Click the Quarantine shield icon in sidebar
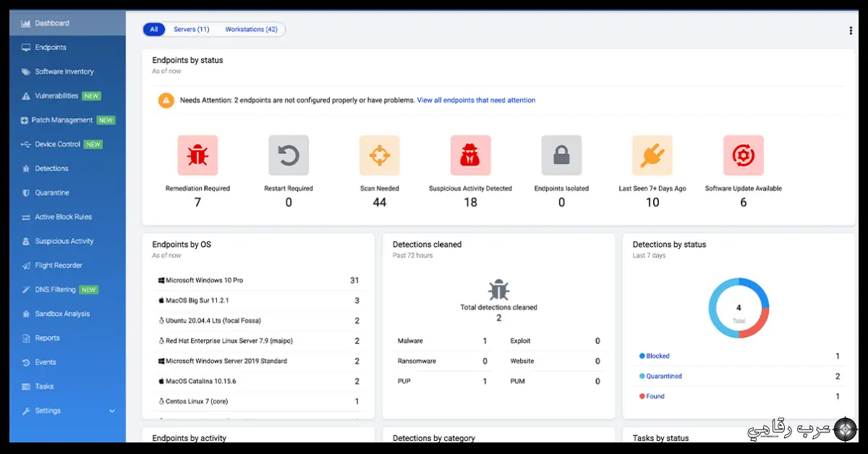This screenshot has width=868, height=454. 26,193
